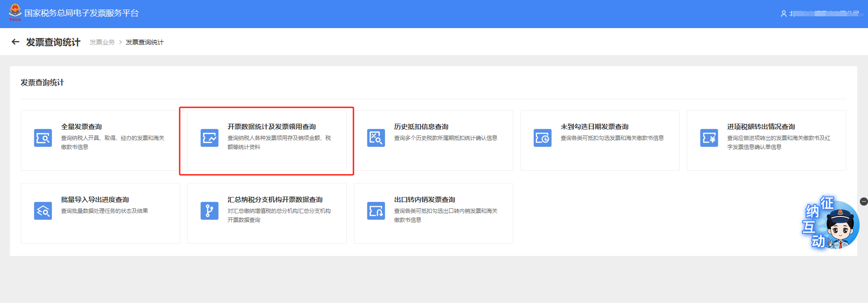Click description 查询应做进项转出的发票和海关缴款书
Image resolution: width=868 pixels, height=303 pixels.
779,143
